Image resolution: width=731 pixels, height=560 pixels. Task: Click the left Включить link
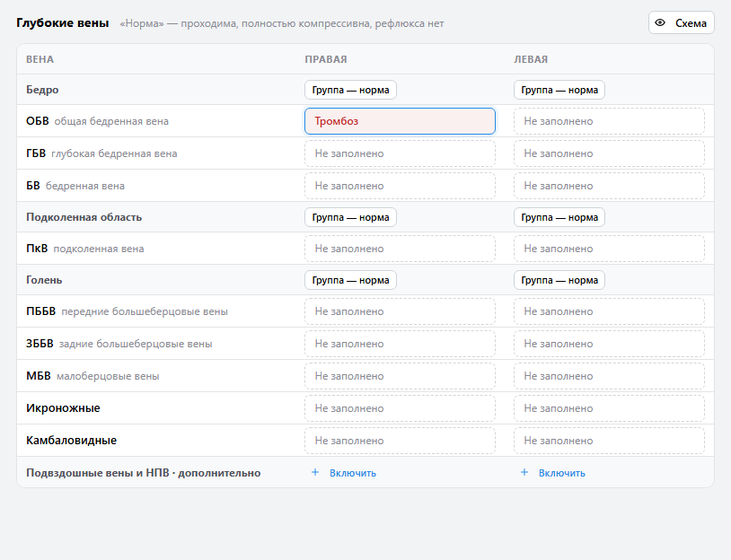(562, 473)
